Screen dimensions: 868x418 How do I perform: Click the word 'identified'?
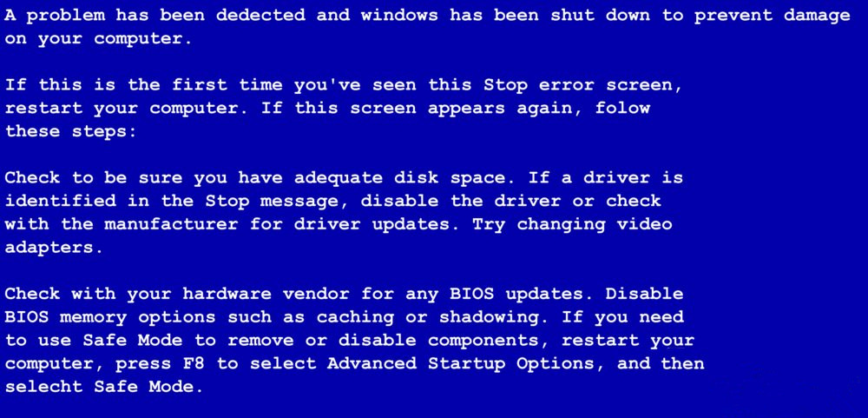(x=61, y=201)
